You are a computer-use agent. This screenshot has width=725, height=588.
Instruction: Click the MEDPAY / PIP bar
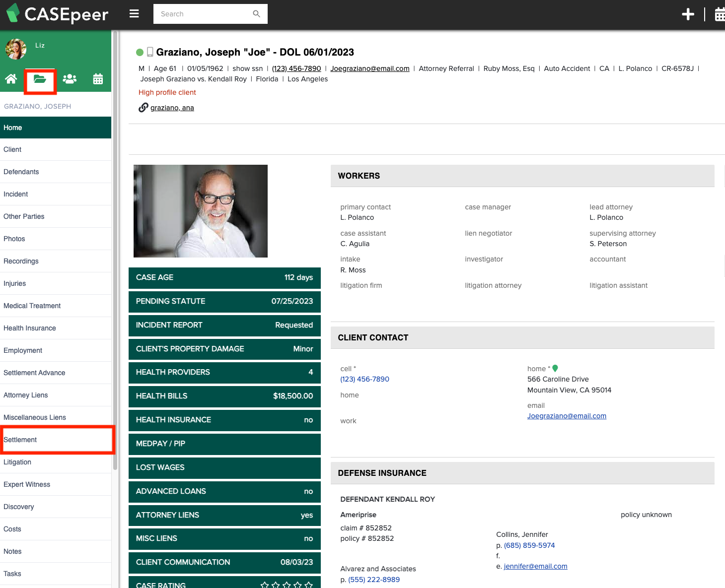click(x=224, y=444)
